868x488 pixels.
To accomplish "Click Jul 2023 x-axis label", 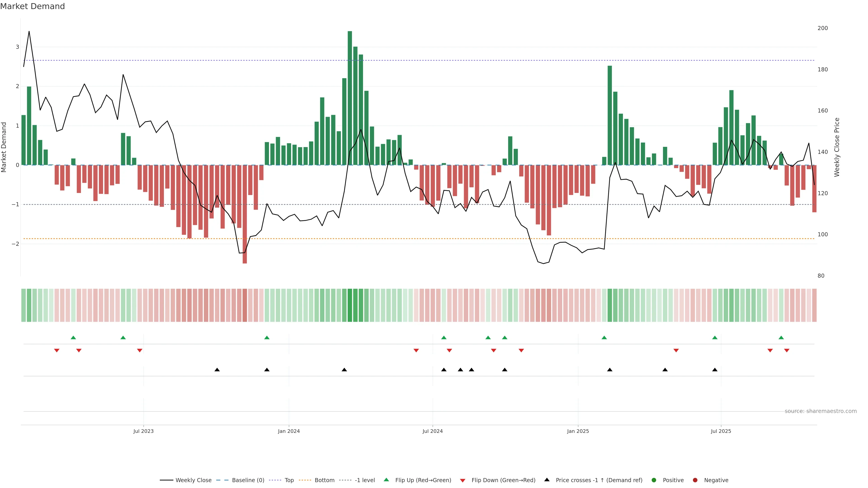I will point(143,431).
